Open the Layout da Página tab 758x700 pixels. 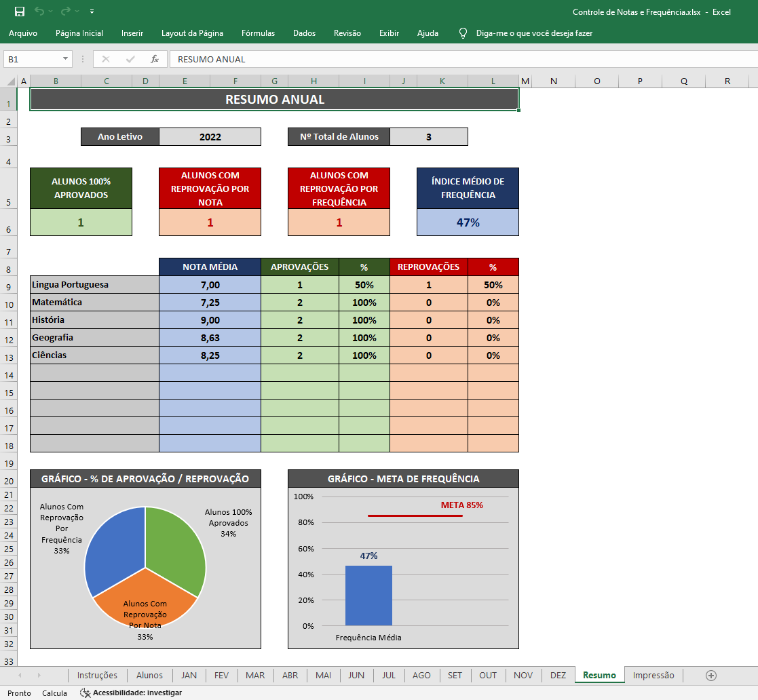[192, 33]
